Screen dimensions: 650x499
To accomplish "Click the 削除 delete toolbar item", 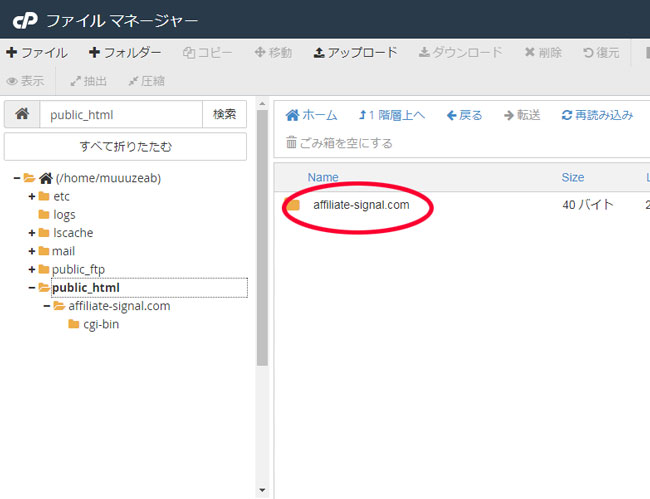I will click(x=543, y=53).
